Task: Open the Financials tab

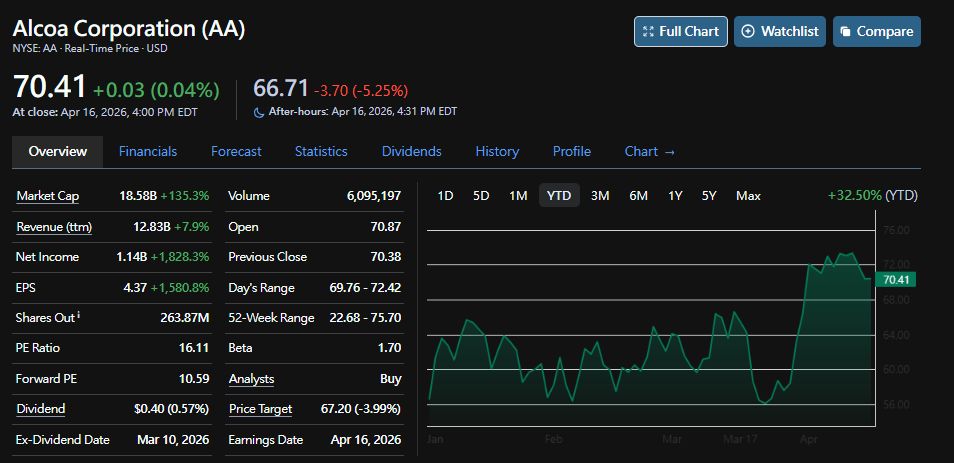Action: (x=148, y=151)
